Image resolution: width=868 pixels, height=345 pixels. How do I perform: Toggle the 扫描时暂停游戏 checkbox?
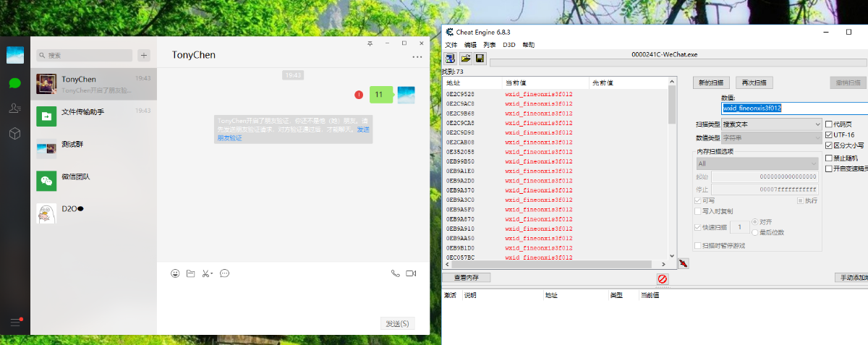click(698, 245)
